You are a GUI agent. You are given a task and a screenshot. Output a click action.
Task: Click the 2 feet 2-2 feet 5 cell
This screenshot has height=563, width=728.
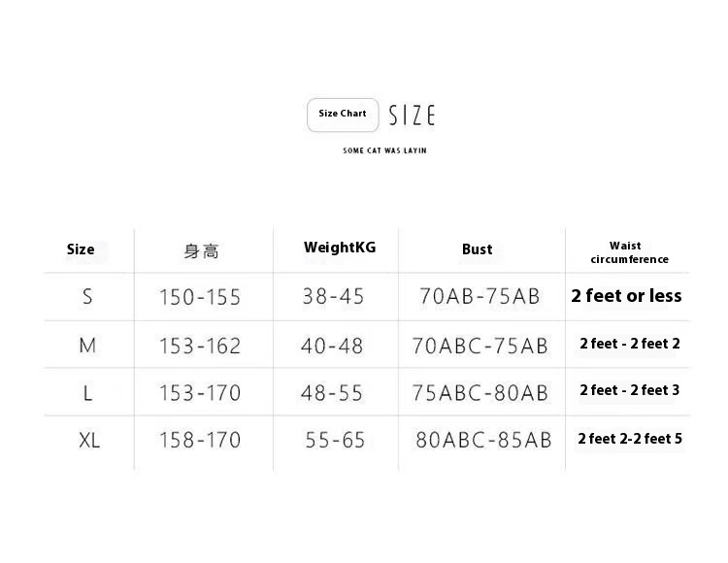pyautogui.click(x=630, y=439)
